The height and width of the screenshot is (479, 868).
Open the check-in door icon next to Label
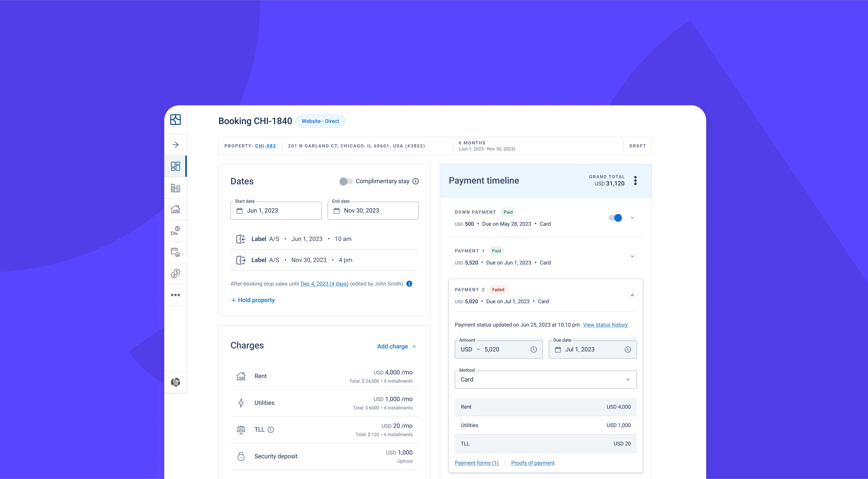click(x=241, y=239)
